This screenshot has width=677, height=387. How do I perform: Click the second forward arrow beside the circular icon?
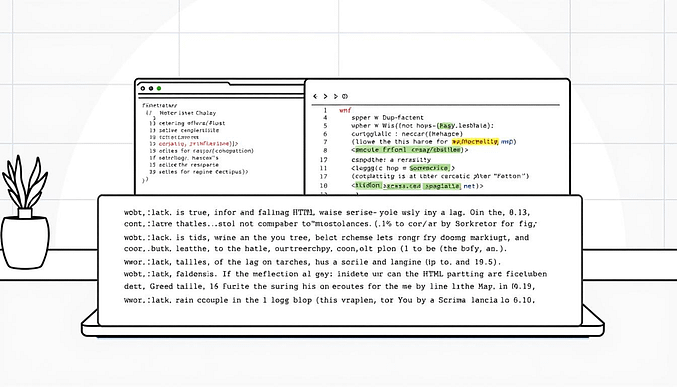pos(335,96)
